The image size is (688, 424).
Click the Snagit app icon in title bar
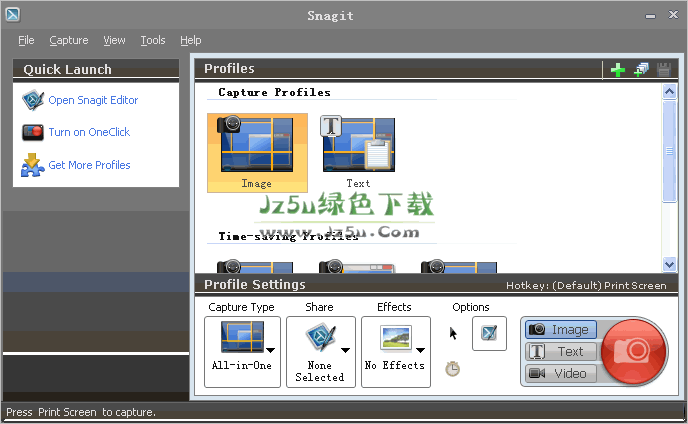click(x=12, y=14)
